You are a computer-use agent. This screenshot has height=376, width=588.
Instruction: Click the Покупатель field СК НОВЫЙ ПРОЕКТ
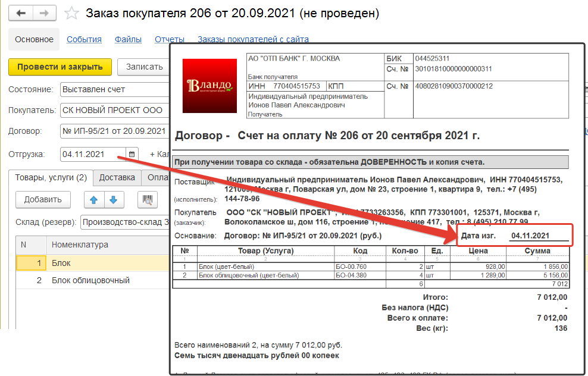pos(113,110)
